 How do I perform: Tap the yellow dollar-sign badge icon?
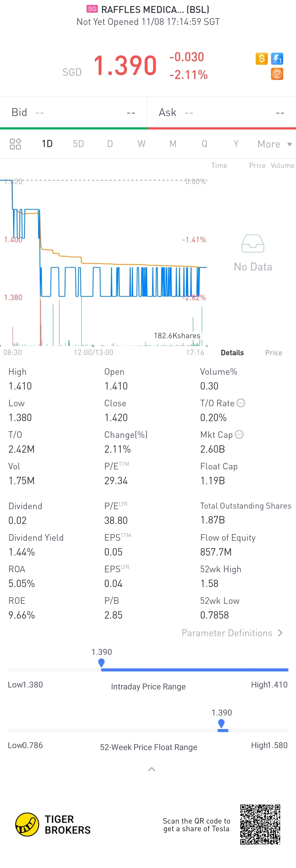tap(261, 59)
